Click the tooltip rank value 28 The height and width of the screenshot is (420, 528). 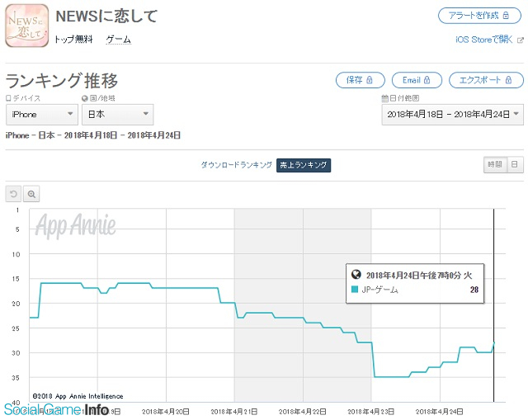tap(474, 290)
